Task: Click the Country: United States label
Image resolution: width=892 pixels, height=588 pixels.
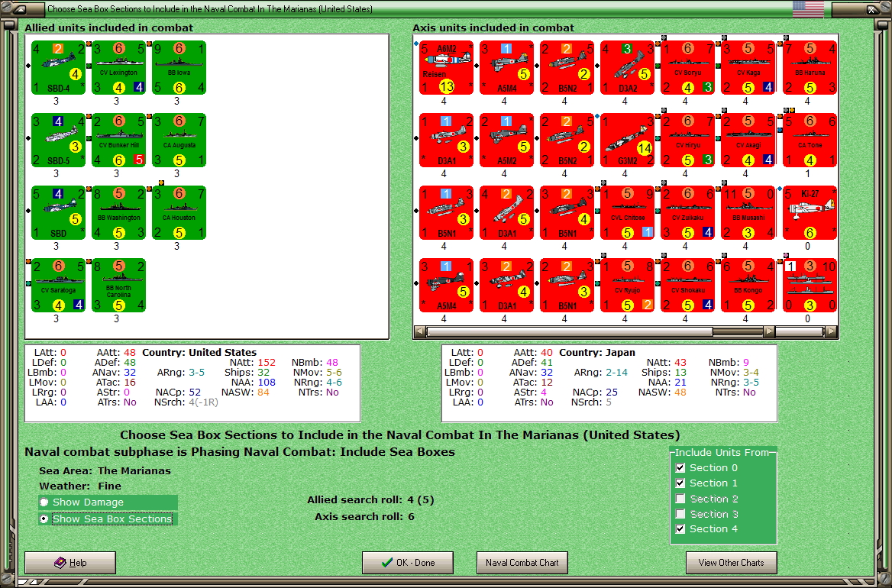Action: (199, 353)
